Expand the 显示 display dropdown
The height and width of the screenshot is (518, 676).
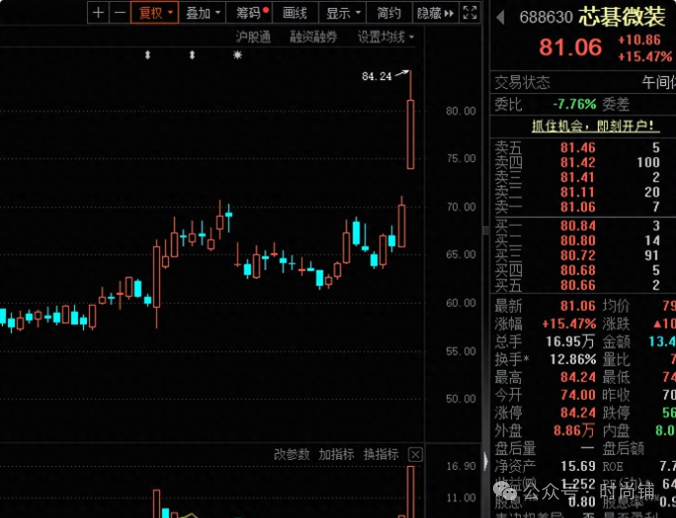pos(343,13)
